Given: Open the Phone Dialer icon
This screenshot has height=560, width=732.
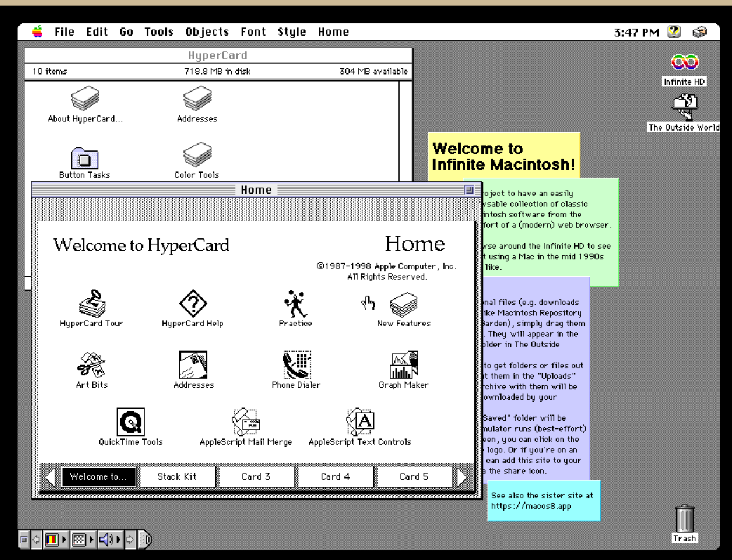Looking at the screenshot, I should tap(296, 365).
